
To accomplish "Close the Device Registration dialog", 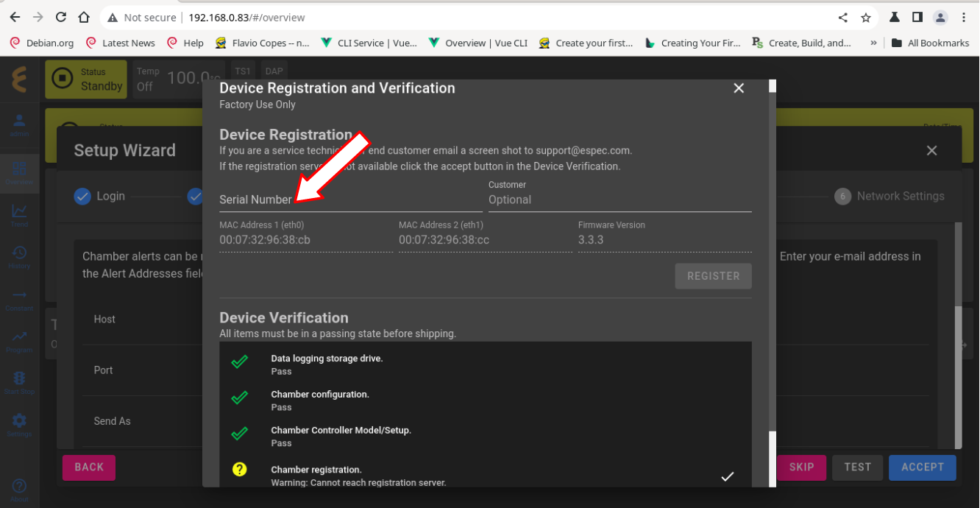I will 739,88.
